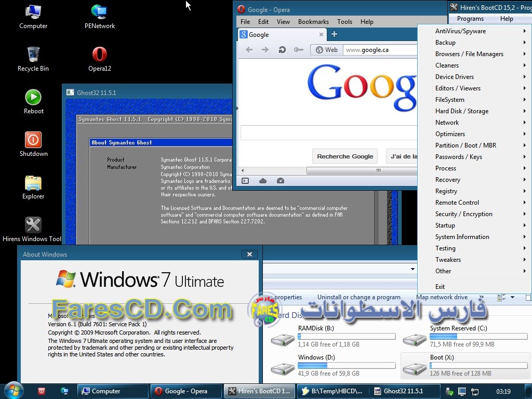Open the Explorer desktop icon
532x399 pixels.
pyautogui.click(x=33, y=187)
